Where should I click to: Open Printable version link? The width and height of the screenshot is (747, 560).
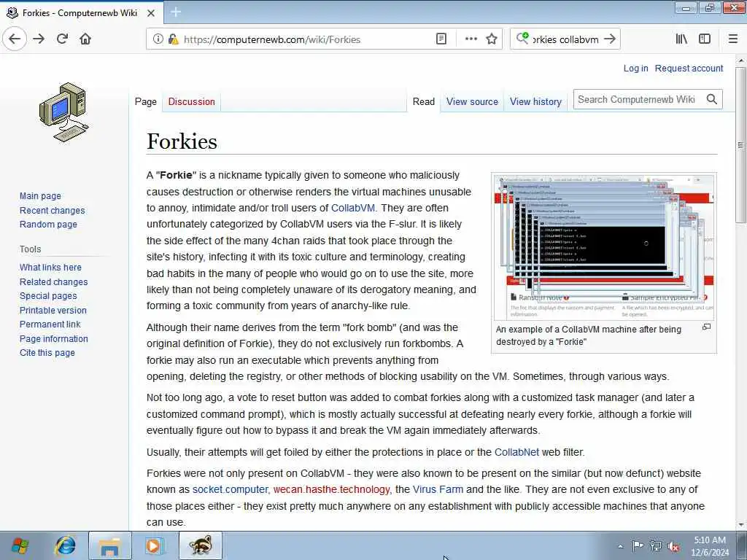click(53, 310)
